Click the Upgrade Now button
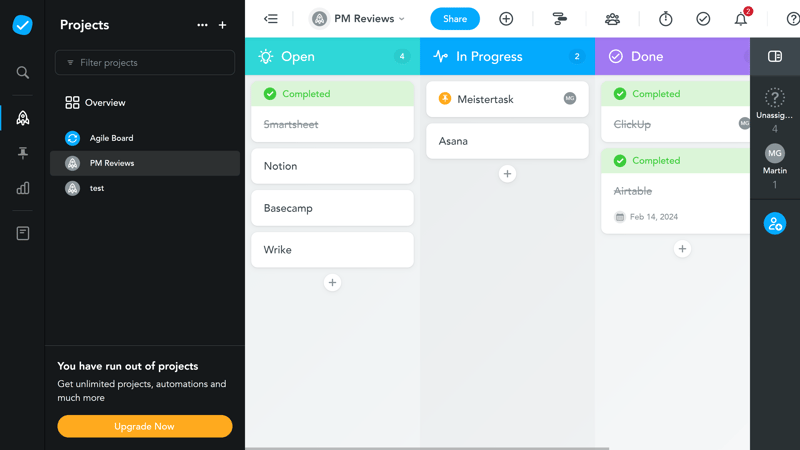The image size is (800, 450). coord(144,426)
